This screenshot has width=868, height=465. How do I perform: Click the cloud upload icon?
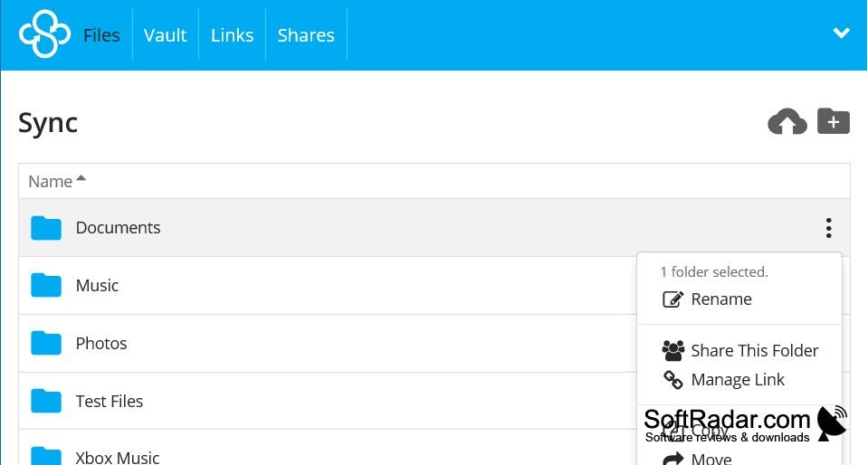pos(787,122)
